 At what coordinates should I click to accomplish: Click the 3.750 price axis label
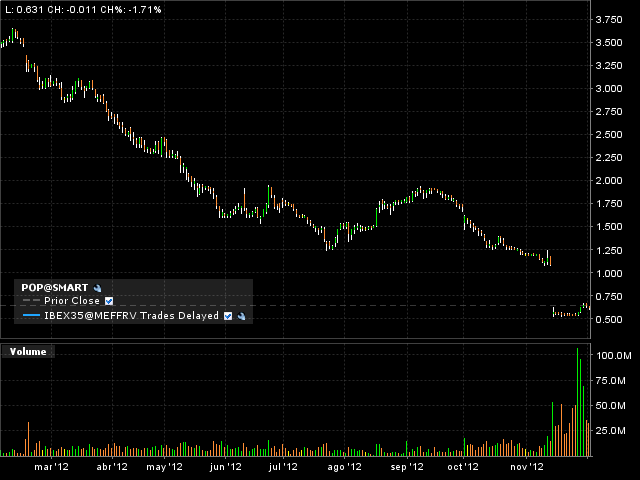[x=609, y=20]
